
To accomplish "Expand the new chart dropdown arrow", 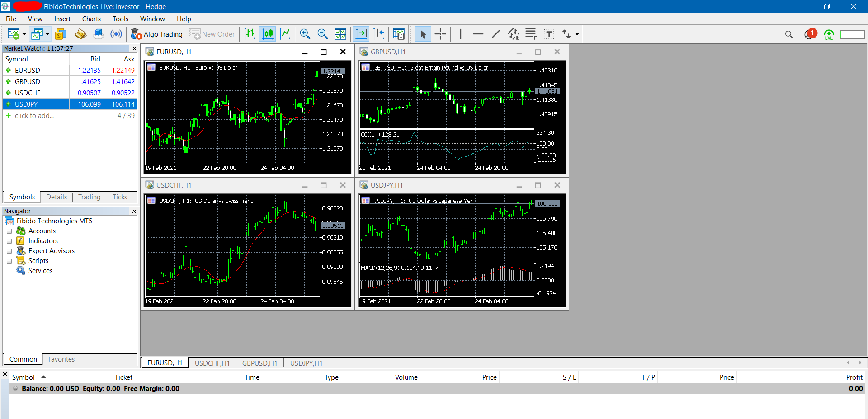I will [24, 34].
